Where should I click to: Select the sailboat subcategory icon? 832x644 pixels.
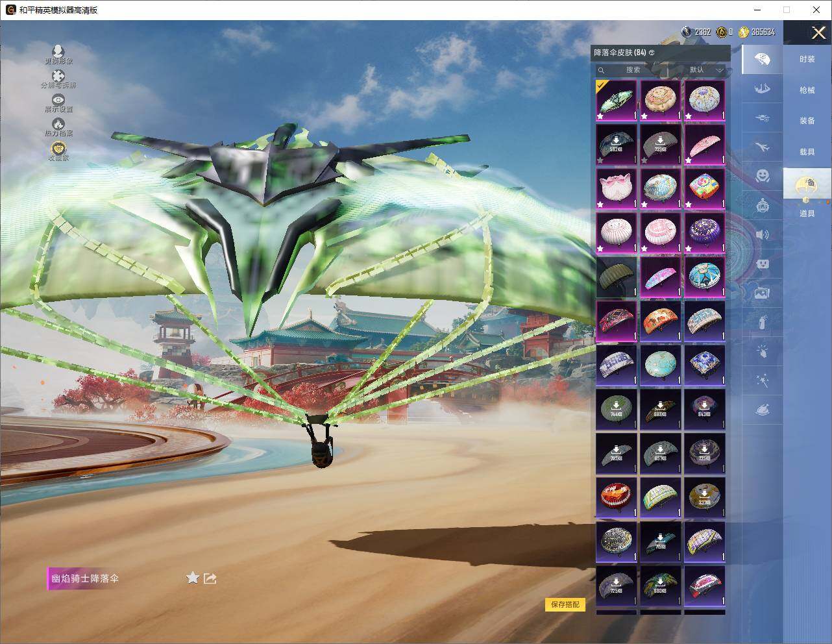click(763, 88)
